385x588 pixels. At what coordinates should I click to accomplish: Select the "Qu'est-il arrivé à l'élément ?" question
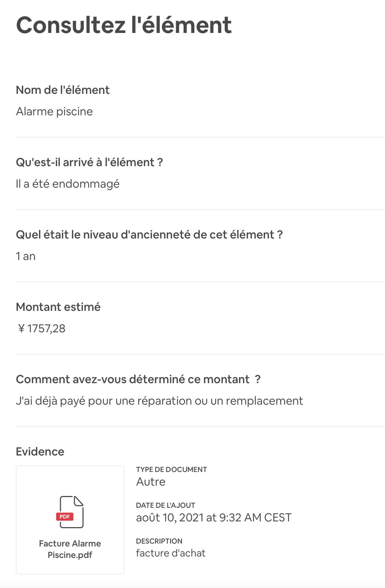click(89, 162)
